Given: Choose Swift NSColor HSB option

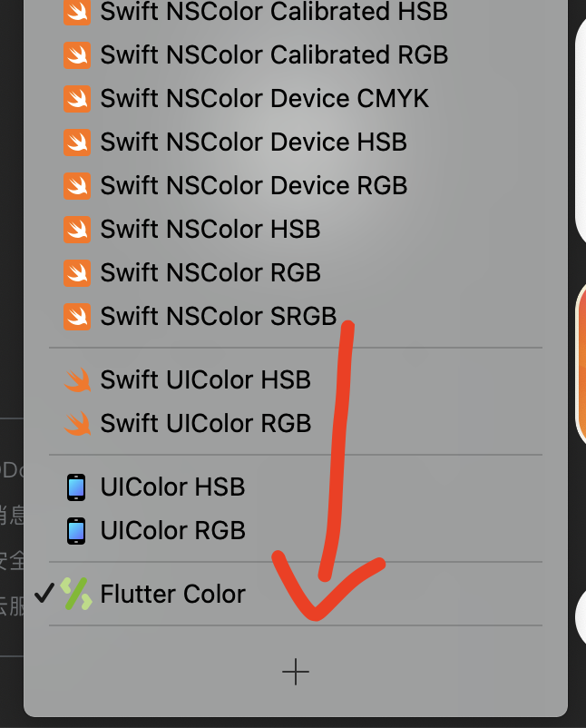Looking at the screenshot, I should (296, 230).
